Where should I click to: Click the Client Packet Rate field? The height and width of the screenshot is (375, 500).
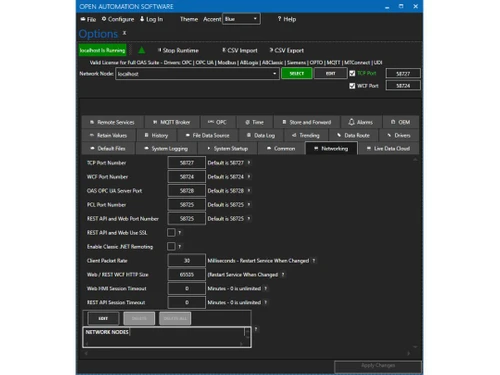tap(187, 261)
